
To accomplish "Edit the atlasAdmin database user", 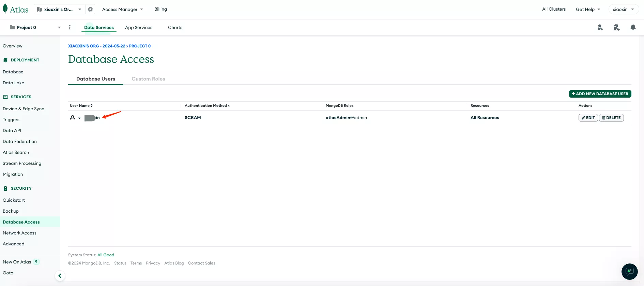I will tap(588, 118).
